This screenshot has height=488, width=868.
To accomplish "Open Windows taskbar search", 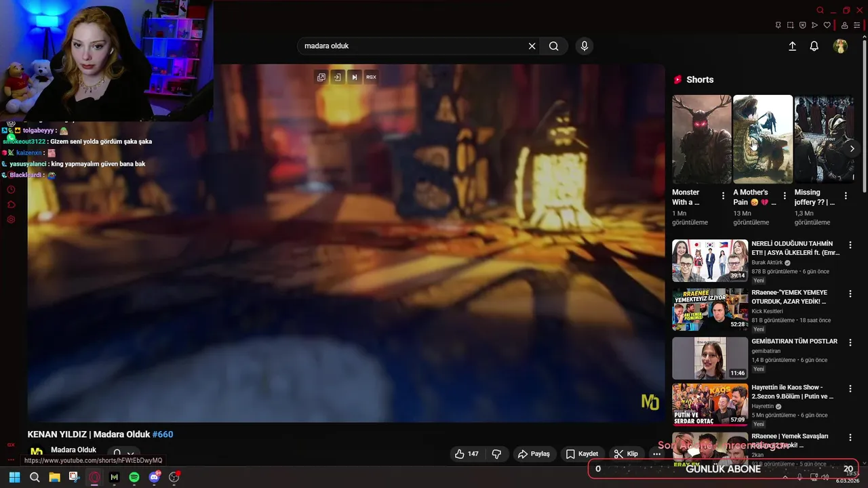I will [35, 477].
